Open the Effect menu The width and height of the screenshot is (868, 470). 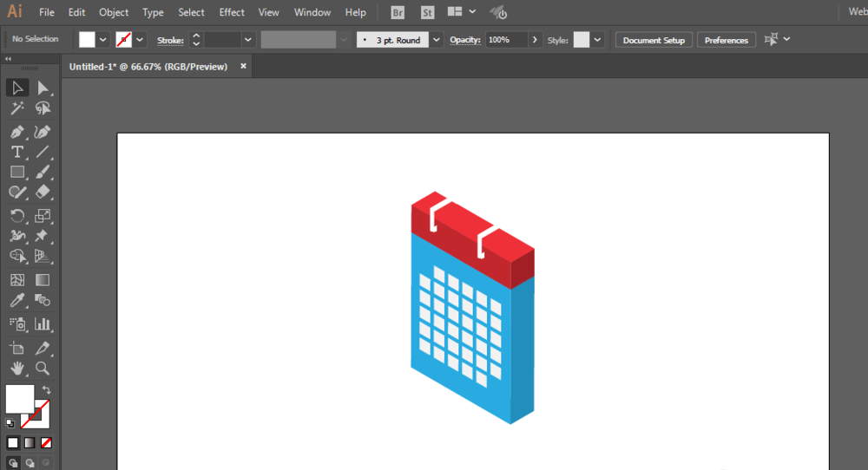click(232, 13)
